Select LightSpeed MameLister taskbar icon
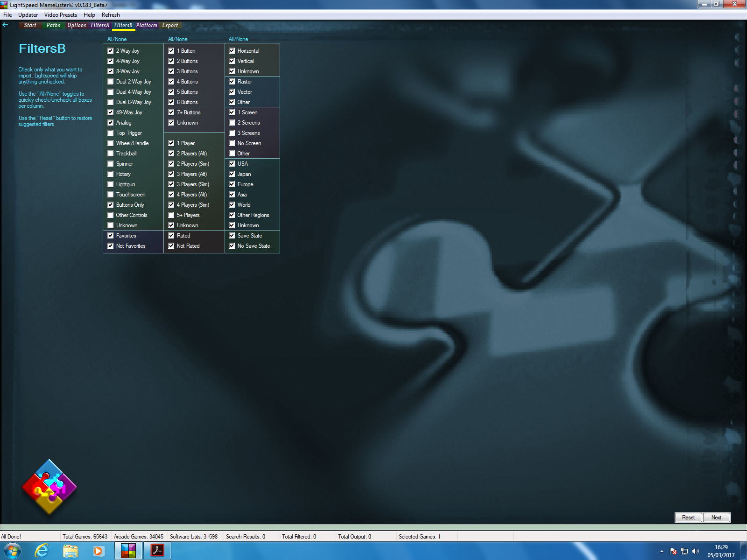 coord(128,551)
